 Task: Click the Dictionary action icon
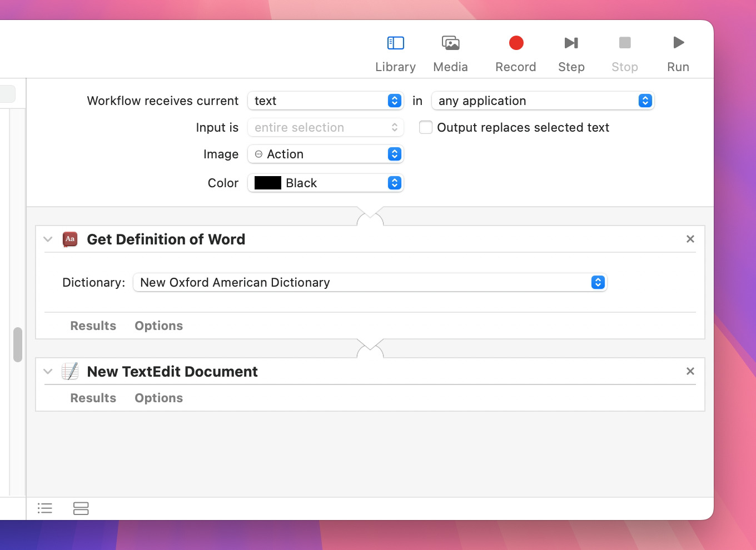coord(70,239)
